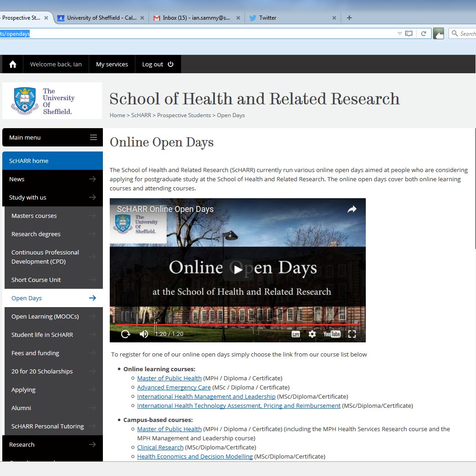
Task: Expand the News menu arrow
Action: pyautogui.click(x=92, y=179)
